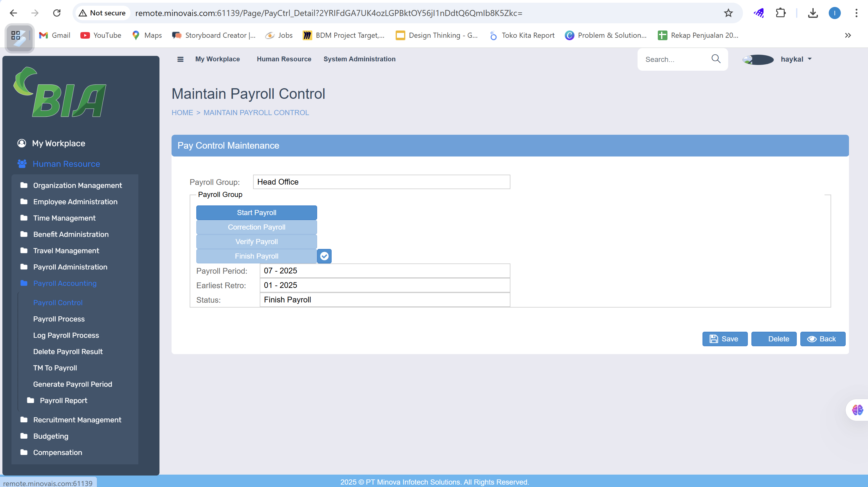Toggle the sidebar with the hamburger icon

coord(180,59)
